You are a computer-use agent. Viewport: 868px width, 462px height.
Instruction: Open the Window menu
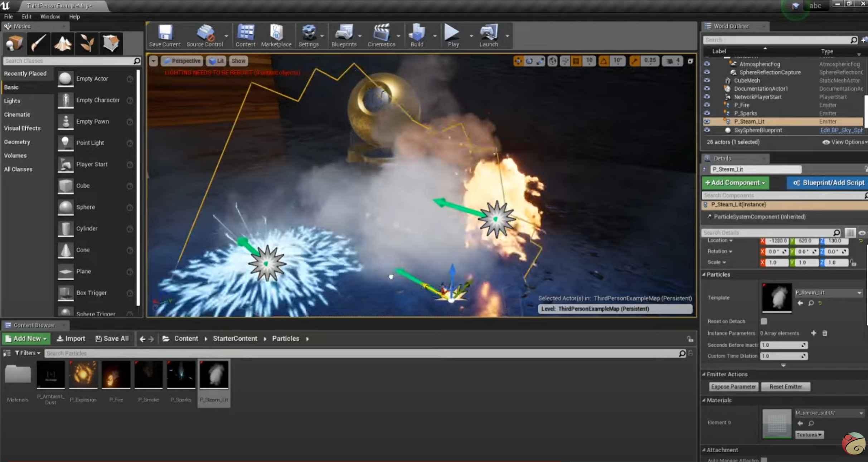[50, 16]
